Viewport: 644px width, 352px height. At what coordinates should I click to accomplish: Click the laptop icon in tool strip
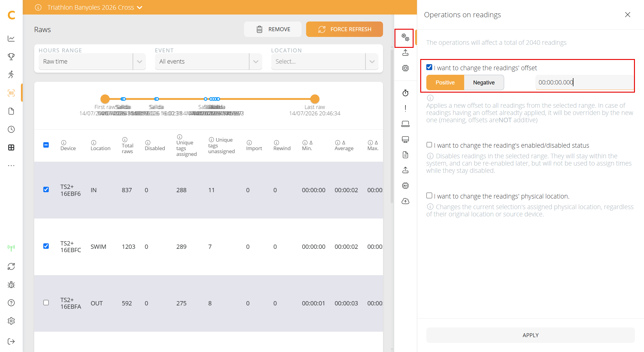pos(405,124)
